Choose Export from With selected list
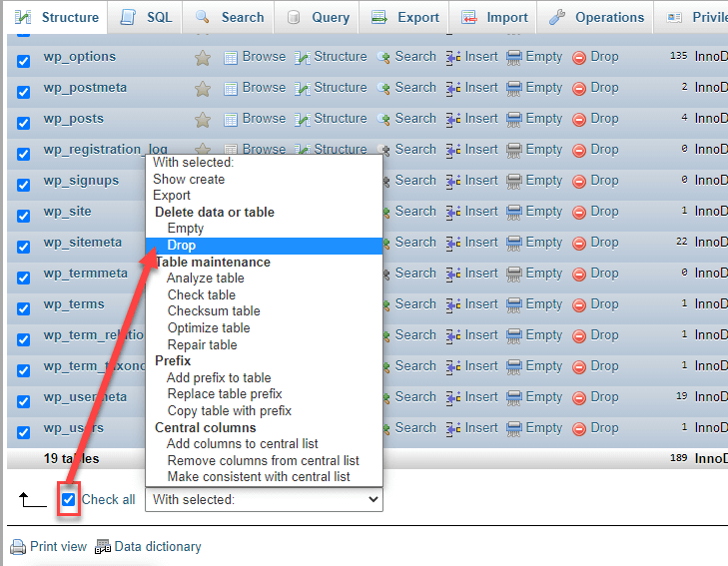728x566 pixels. pos(172,196)
